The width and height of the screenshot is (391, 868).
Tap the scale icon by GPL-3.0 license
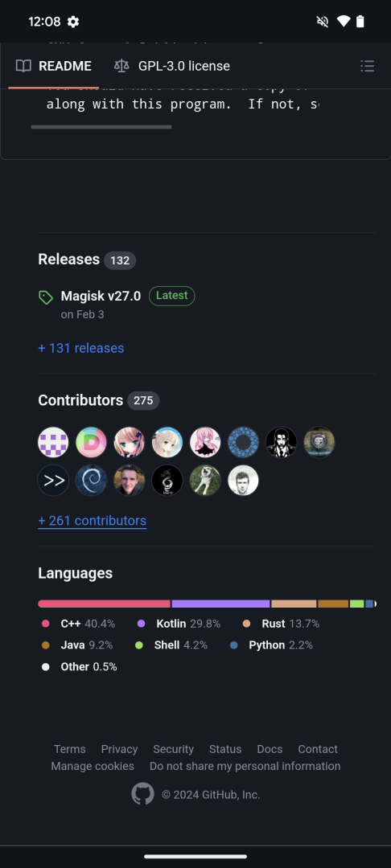click(121, 67)
